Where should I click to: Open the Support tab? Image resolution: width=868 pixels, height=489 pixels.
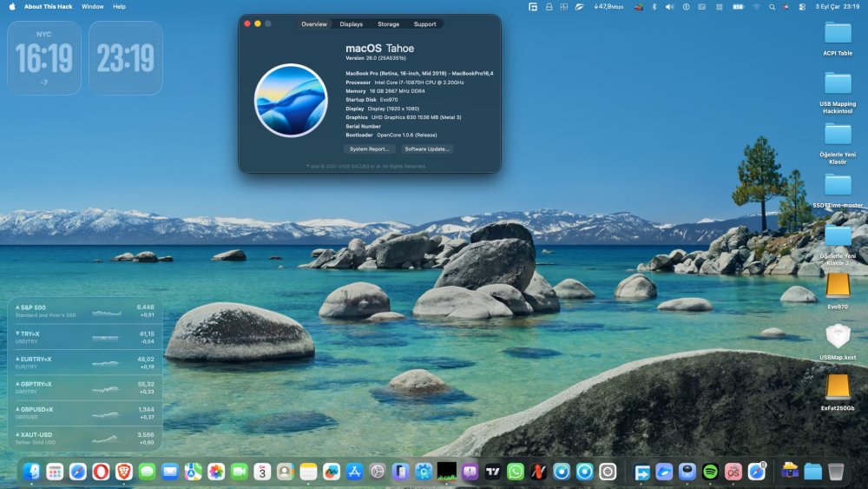pyautogui.click(x=424, y=24)
